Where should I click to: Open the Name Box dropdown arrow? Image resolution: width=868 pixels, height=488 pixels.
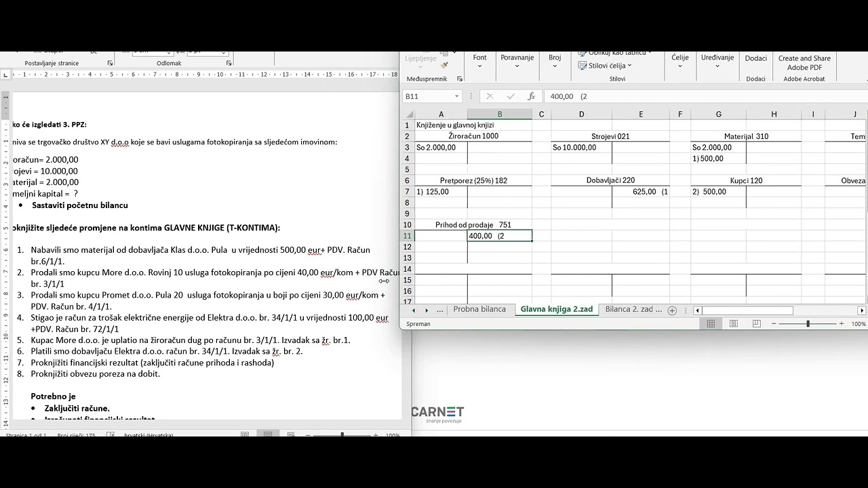point(457,96)
